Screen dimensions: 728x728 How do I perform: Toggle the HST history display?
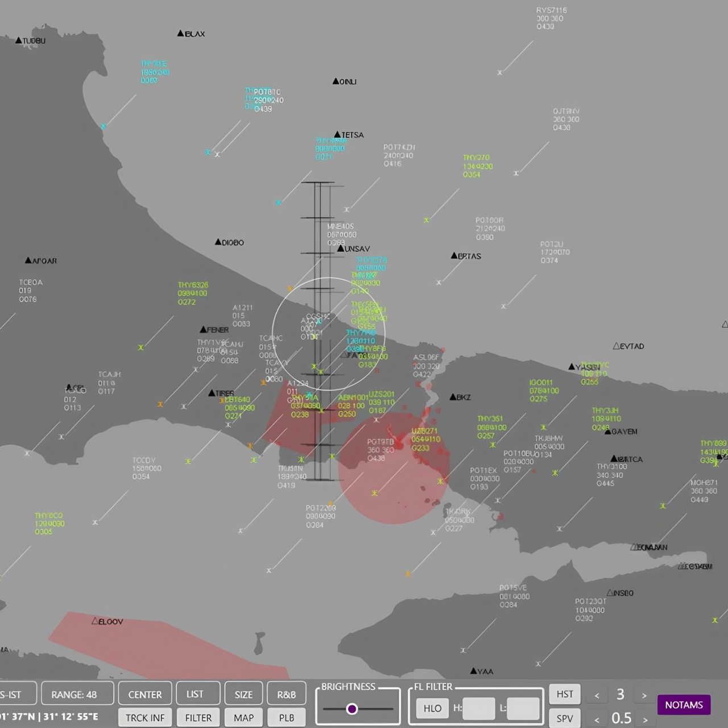564,694
